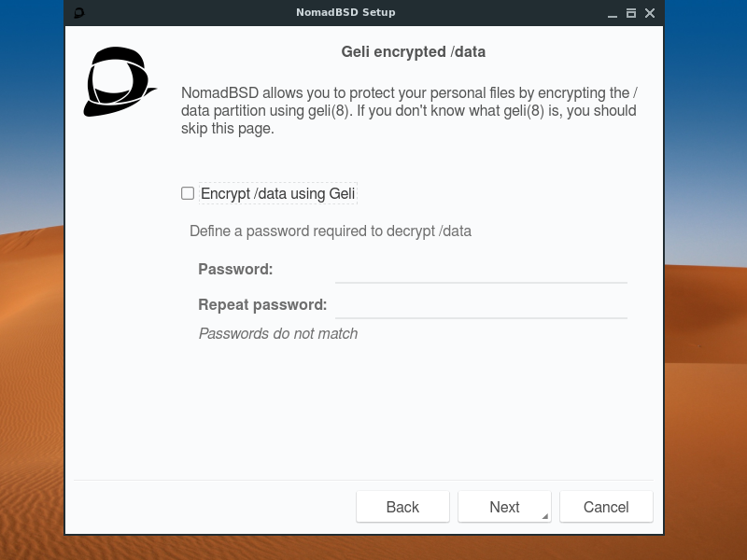Cancel the NomadBSD setup
747x560 pixels.
pos(606,507)
